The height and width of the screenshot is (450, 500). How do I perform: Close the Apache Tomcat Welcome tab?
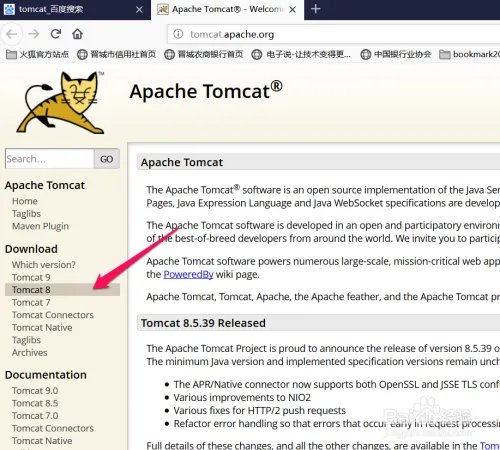point(292,10)
